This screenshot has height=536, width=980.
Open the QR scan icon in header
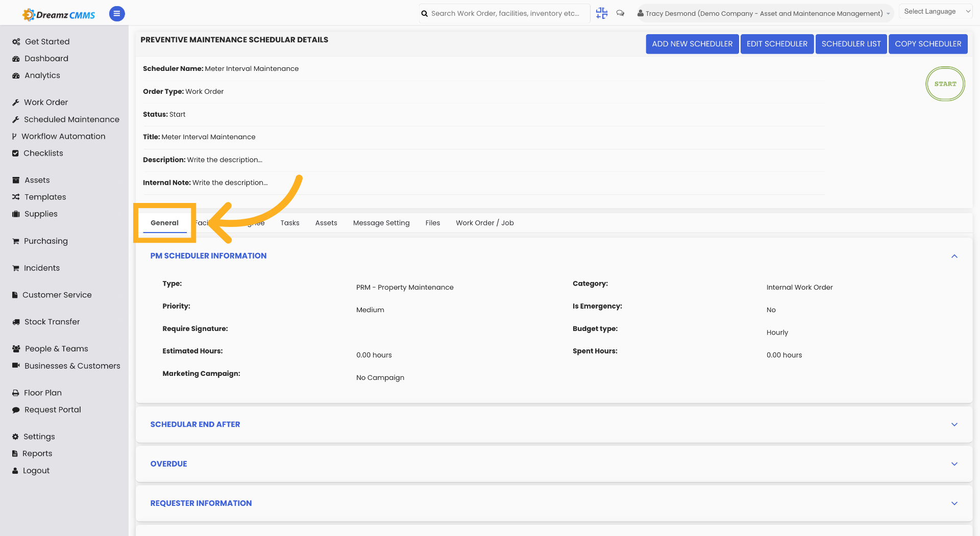(602, 13)
